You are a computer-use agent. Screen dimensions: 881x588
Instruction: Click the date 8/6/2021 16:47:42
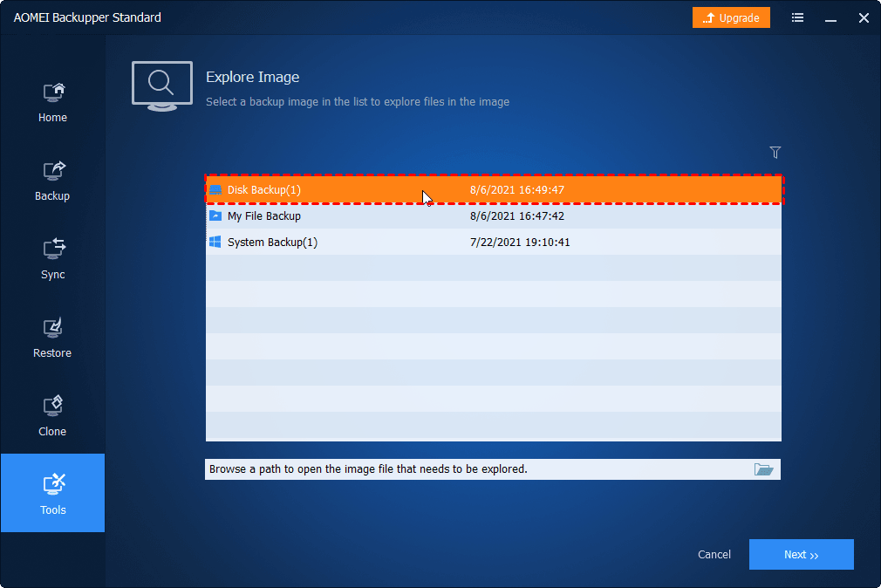click(517, 215)
